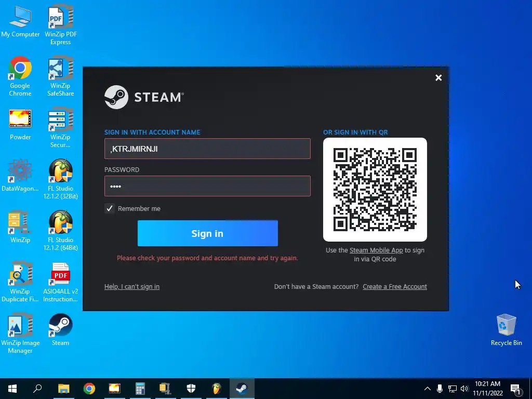
Task: Open the Recycle Bin
Action: click(x=506, y=330)
